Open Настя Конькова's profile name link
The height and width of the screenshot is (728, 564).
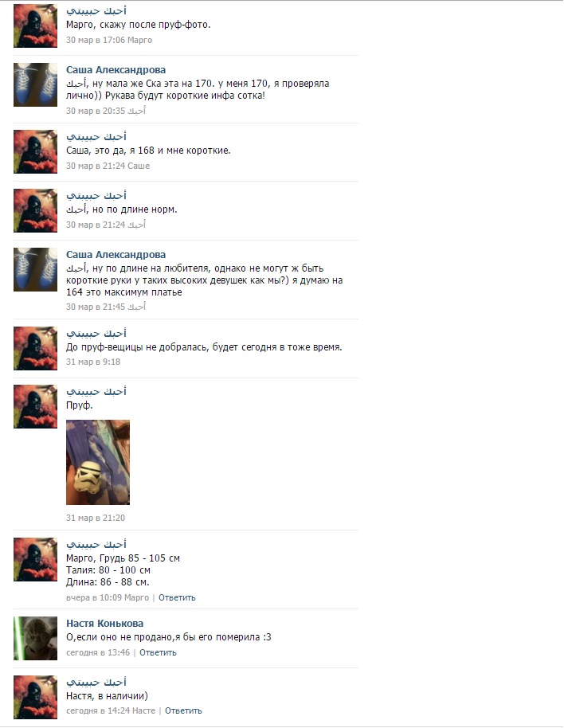(104, 623)
